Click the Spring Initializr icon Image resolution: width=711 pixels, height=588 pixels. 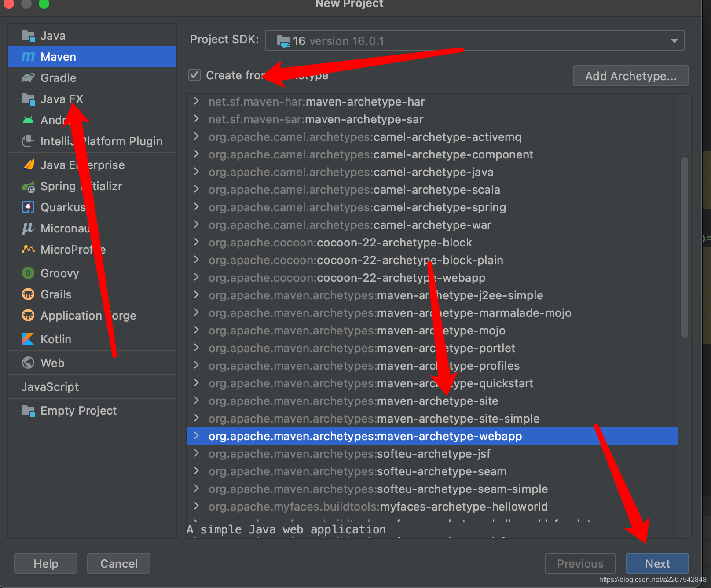point(28,186)
